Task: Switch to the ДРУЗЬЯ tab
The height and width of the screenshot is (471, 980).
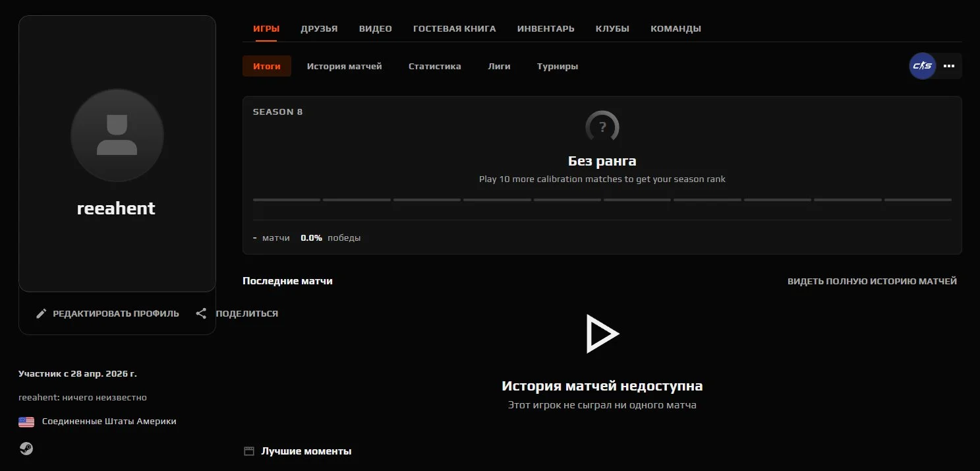Action: coord(319,29)
